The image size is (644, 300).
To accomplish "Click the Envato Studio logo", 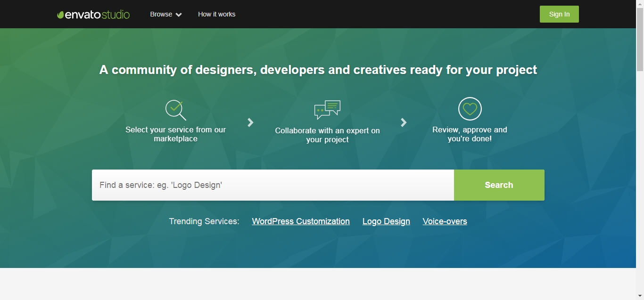I will tap(93, 14).
